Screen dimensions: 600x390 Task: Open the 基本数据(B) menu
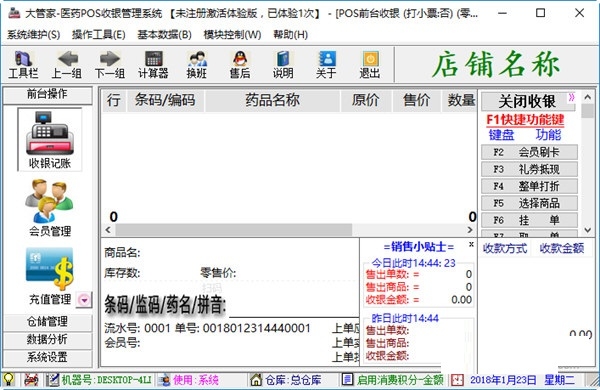[165, 35]
